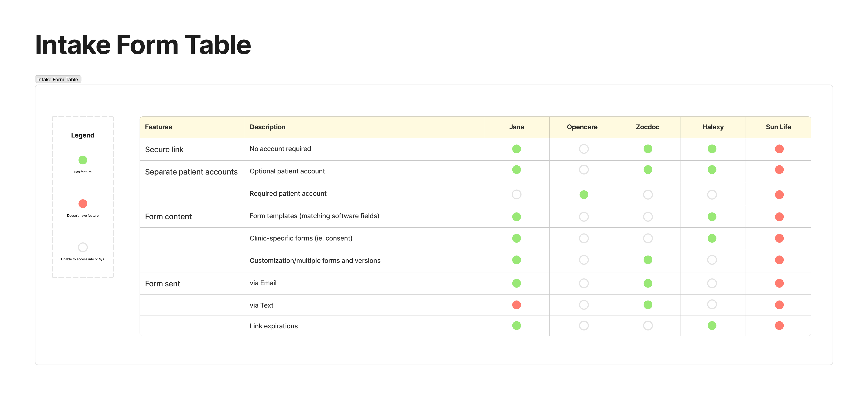The image size is (868, 400).
Task: Click Zocdoc's green via Email indicator
Action: (647, 283)
